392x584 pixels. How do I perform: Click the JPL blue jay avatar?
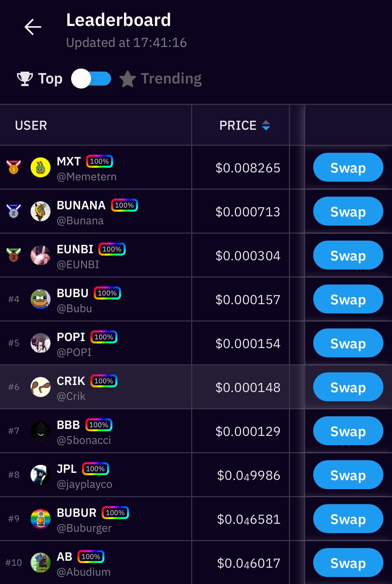click(41, 475)
